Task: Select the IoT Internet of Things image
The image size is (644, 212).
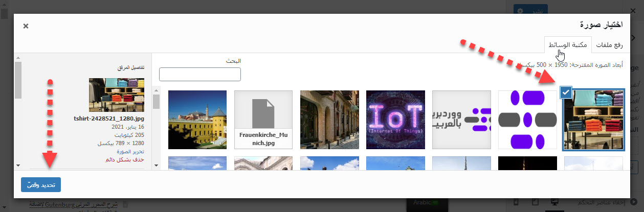Action: pyautogui.click(x=395, y=120)
